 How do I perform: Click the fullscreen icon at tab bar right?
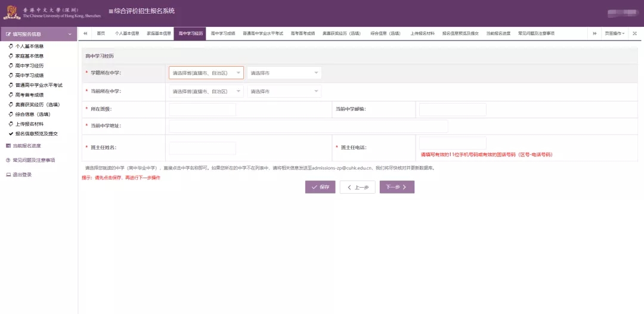(x=634, y=33)
